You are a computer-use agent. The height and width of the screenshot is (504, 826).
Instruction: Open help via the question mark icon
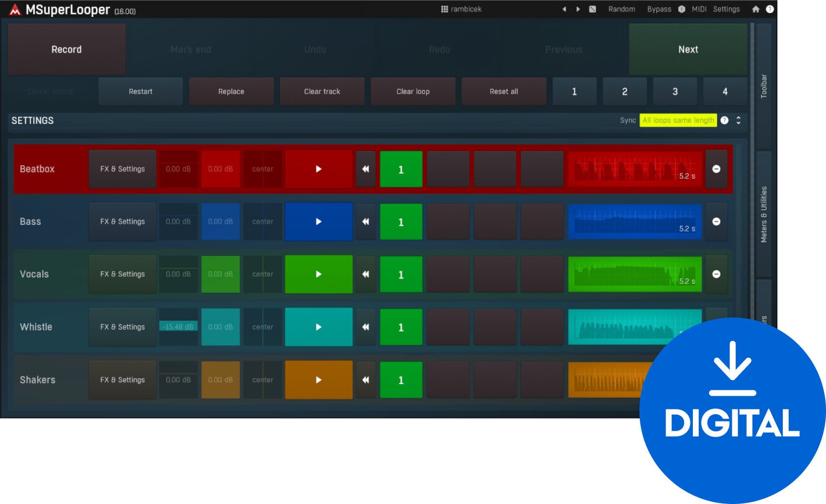770,9
